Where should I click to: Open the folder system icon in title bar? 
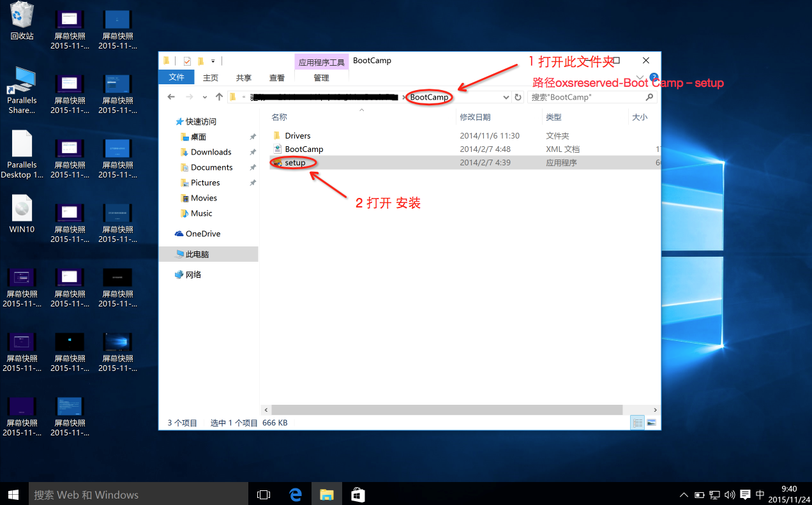[x=167, y=61]
